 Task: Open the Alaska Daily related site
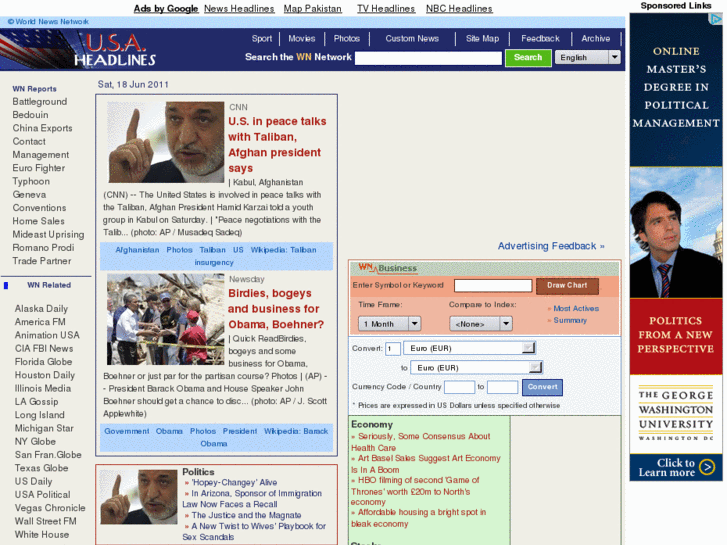tap(41, 308)
